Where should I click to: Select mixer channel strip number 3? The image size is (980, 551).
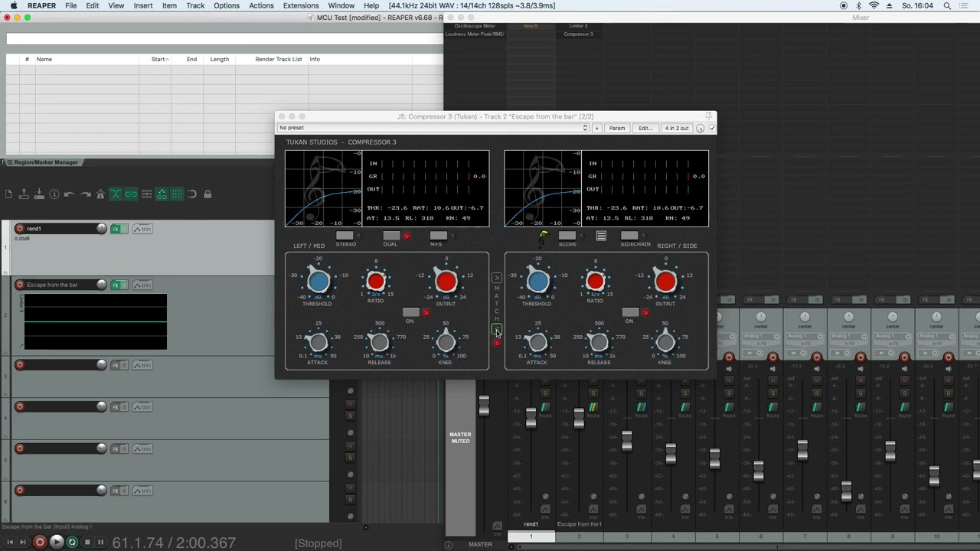[x=626, y=536]
